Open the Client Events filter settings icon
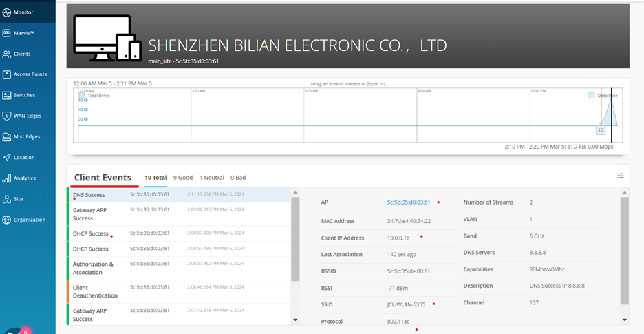Screen dimensions: 644x334 pyautogui.click(x=620, y=176)
